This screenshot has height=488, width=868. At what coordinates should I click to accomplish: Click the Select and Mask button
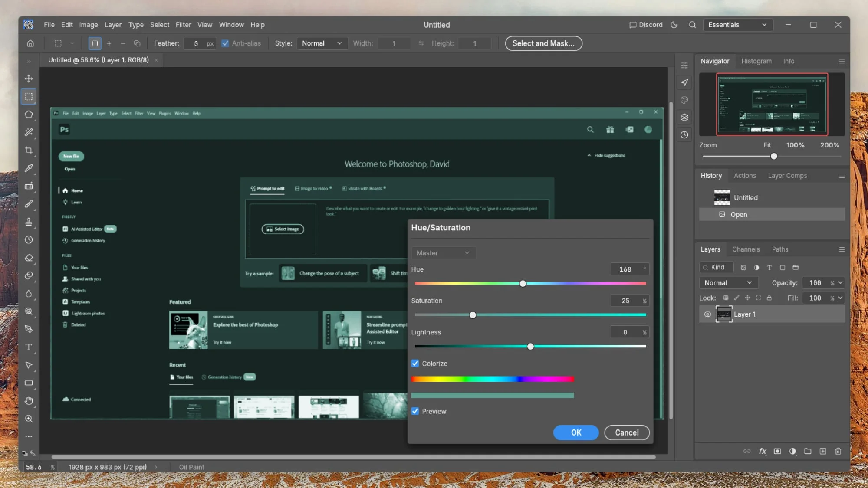pyautogui.click(x=543, y=43)
